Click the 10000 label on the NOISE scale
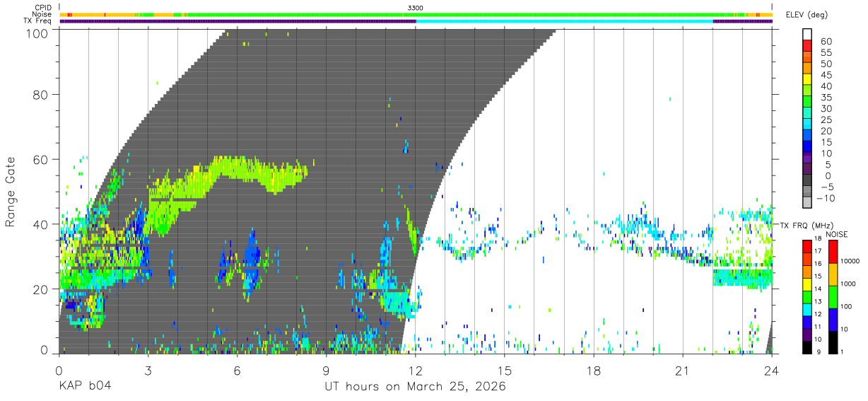 tap(851, 261)
